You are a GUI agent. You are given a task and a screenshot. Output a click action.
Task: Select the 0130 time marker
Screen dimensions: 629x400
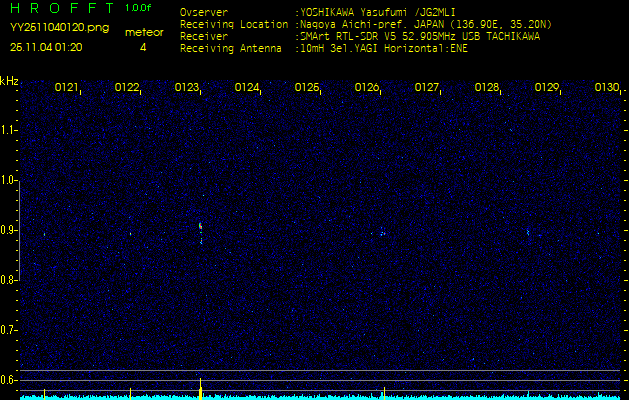607,88
